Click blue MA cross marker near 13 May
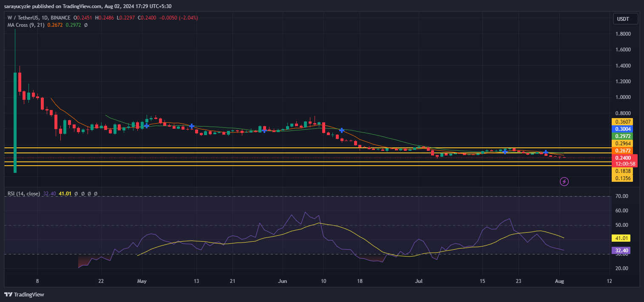 point(192,126)
